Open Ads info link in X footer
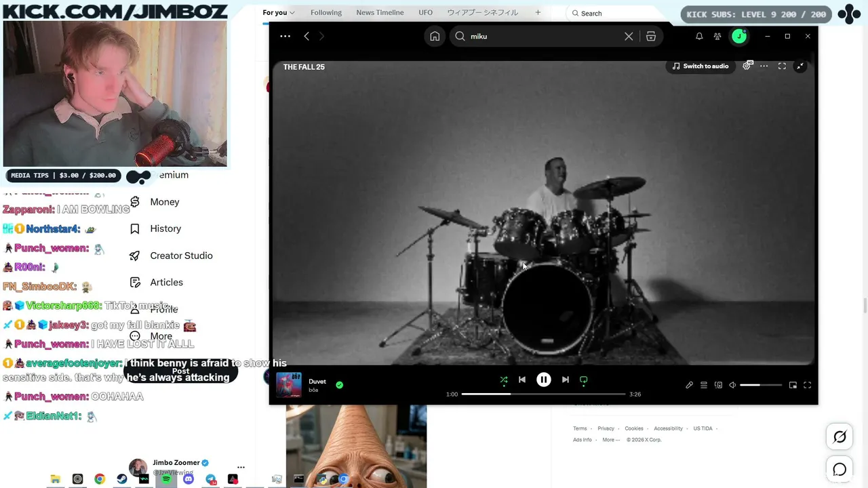Screen dimensions: 868x488 click(583, 440)
